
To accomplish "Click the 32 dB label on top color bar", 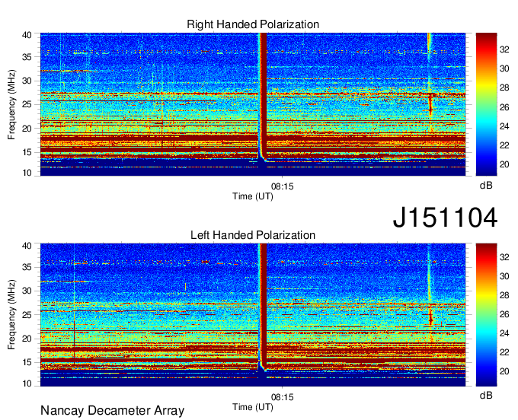I will (504, 49).
